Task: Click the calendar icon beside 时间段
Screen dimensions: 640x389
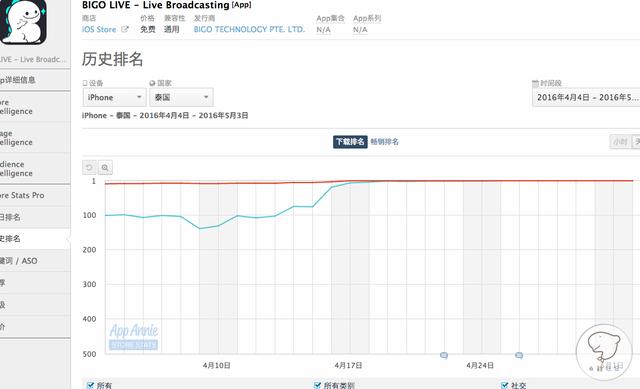Action: tap(536, 83)
